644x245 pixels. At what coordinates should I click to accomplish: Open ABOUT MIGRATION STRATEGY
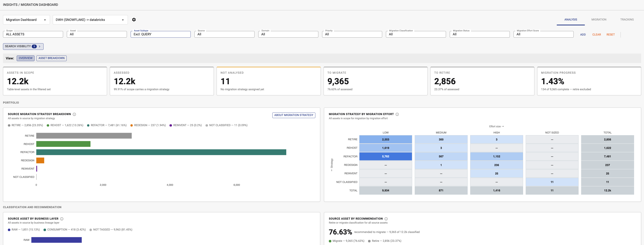coord(294,115)
